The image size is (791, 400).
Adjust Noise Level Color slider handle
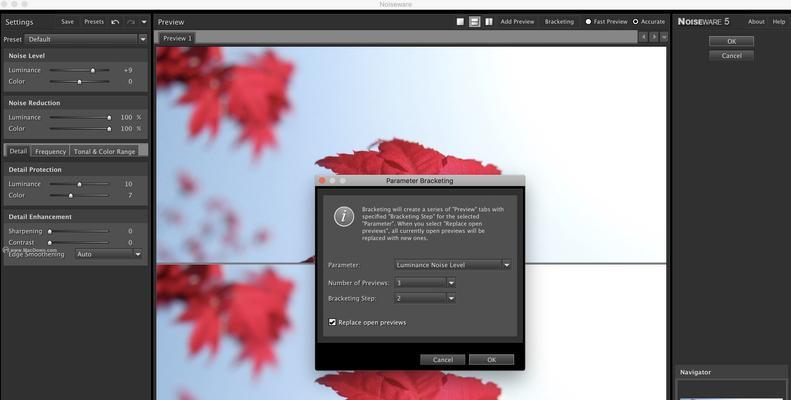[x=79, y=81]
